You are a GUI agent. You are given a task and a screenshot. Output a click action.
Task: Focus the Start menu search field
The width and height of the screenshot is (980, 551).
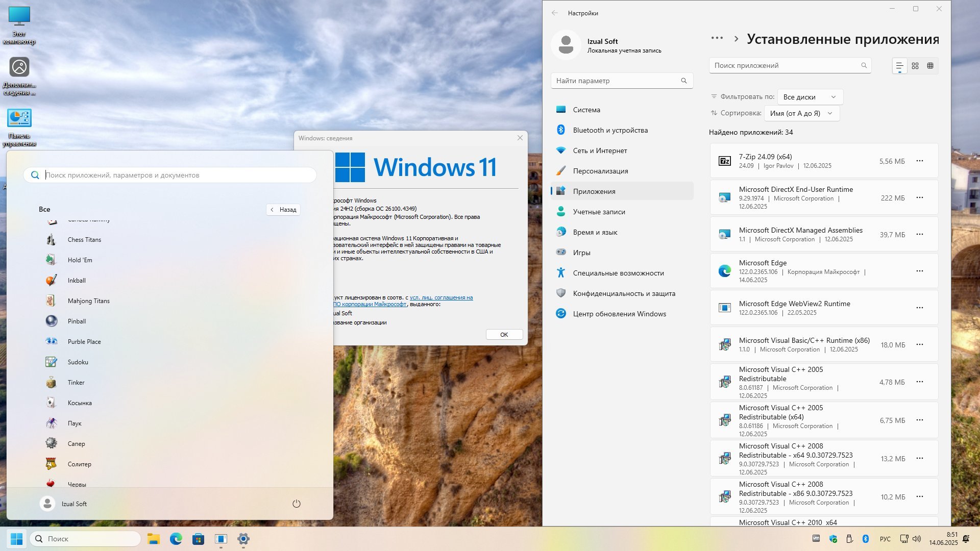click(x=170, y=175)
